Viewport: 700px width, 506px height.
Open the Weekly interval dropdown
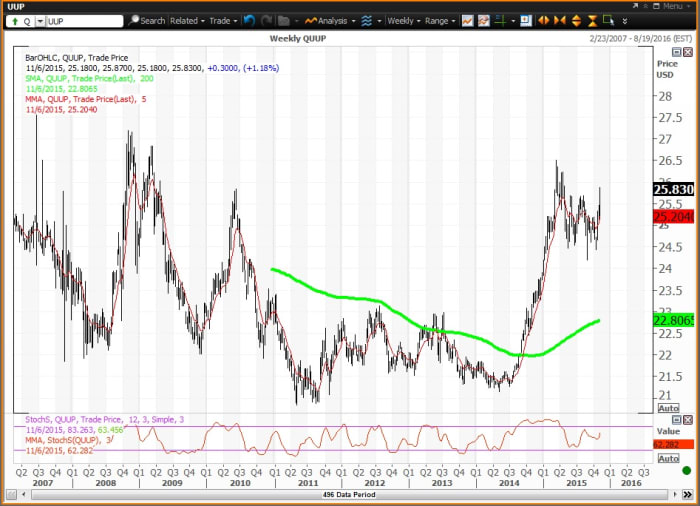pos(403,20)
